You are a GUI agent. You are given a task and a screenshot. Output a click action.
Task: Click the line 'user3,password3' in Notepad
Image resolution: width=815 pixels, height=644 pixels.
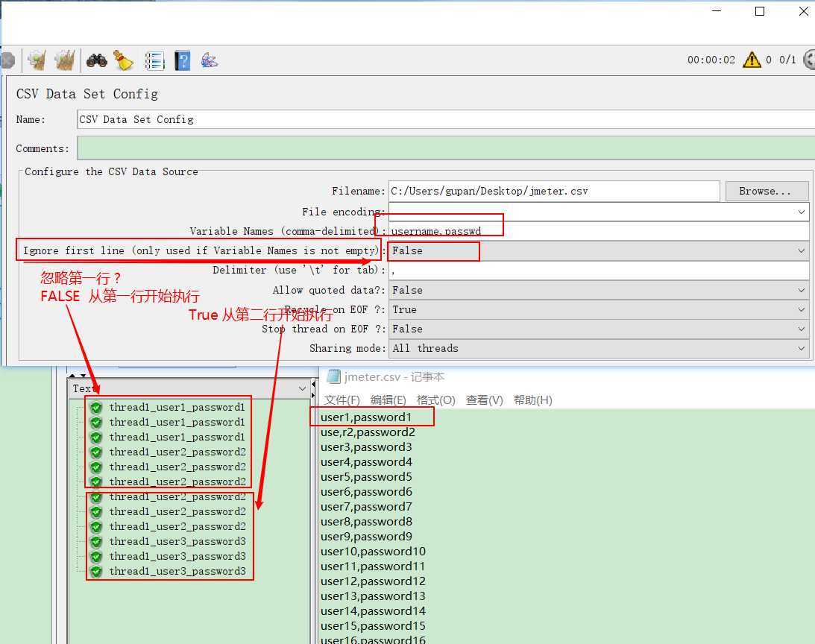(x=366, y=447)
